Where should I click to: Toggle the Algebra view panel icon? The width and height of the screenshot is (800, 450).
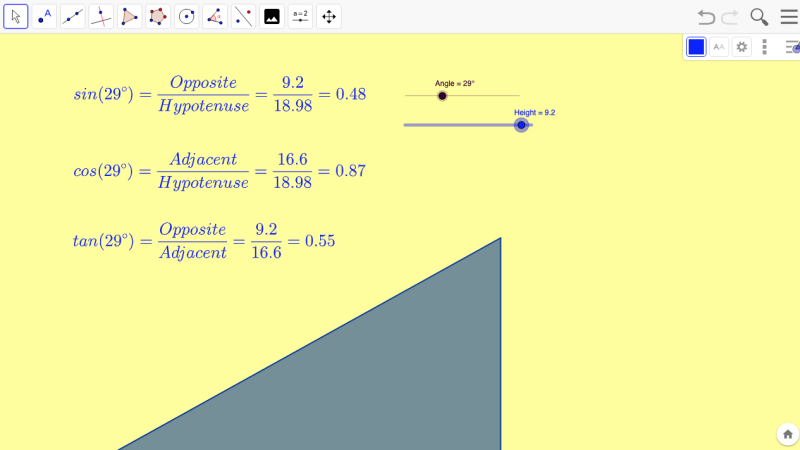coord(792,47)
